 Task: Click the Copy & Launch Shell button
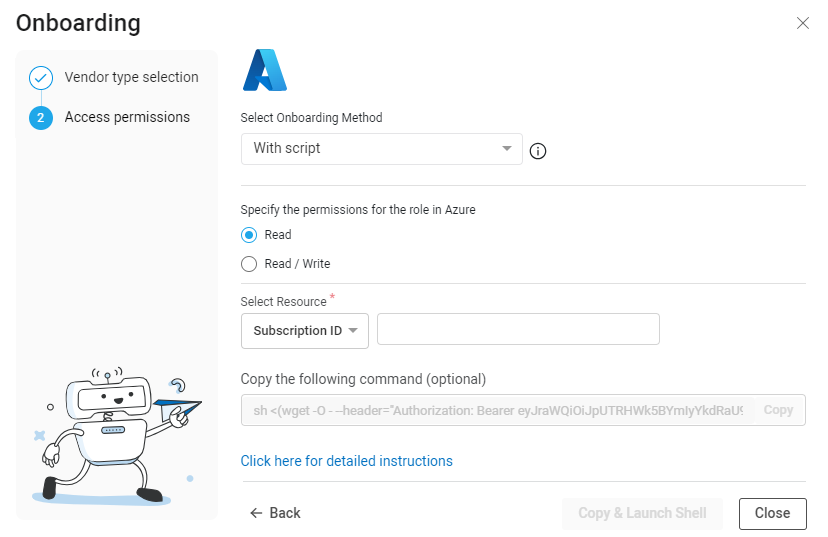pos(642,513)
